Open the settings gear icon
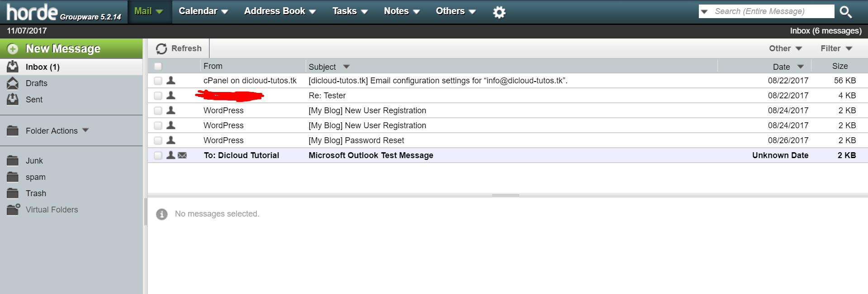The width and height of the screenshot is (868, 294). (x=499, y=12)
